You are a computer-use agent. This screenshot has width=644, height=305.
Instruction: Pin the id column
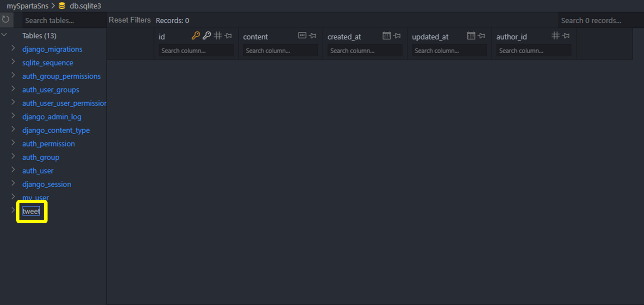[x=228, y=36]
